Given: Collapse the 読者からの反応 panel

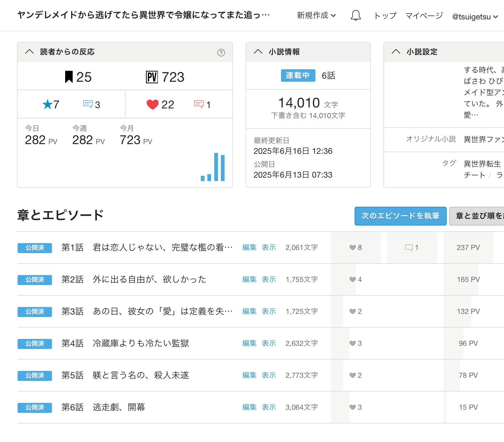Looking at the screenshot, I should pyautogui.click(x=29, y=52).
